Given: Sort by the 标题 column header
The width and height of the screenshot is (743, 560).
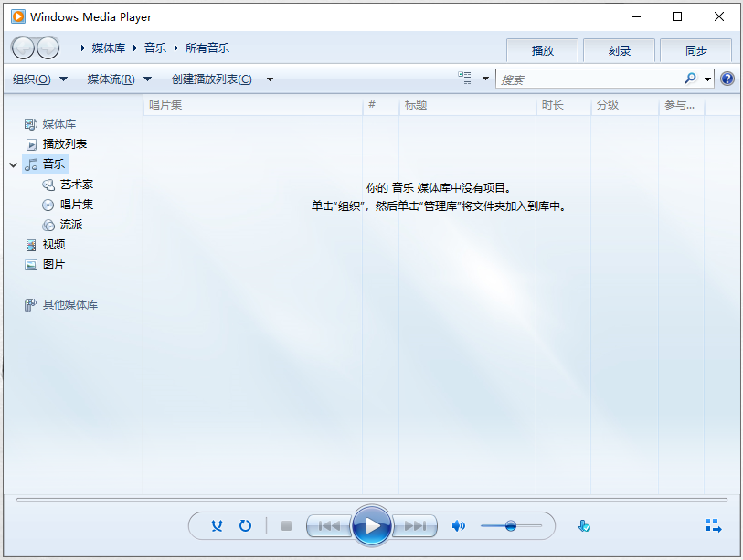Looking at the screenshot, I should pyautogui.click(x=467, y=105).
